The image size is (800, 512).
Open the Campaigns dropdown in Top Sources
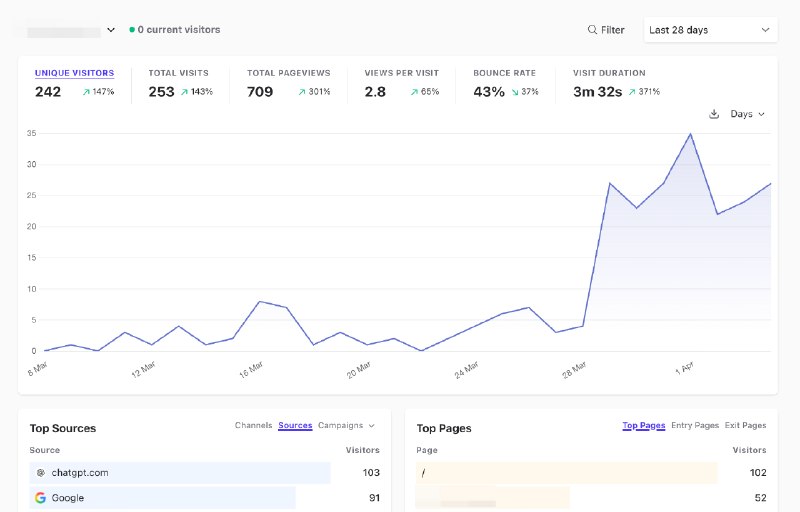pos(346,426)
